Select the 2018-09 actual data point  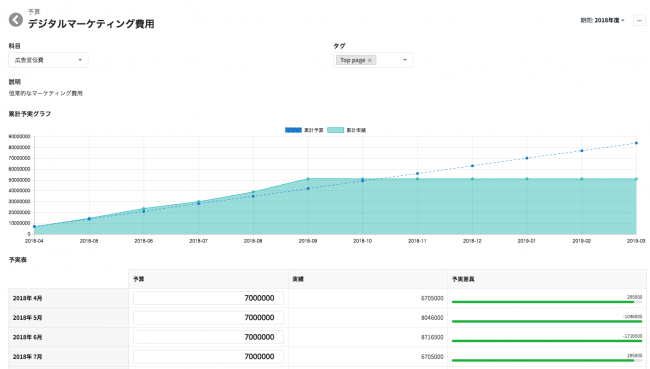click(308, 179)
